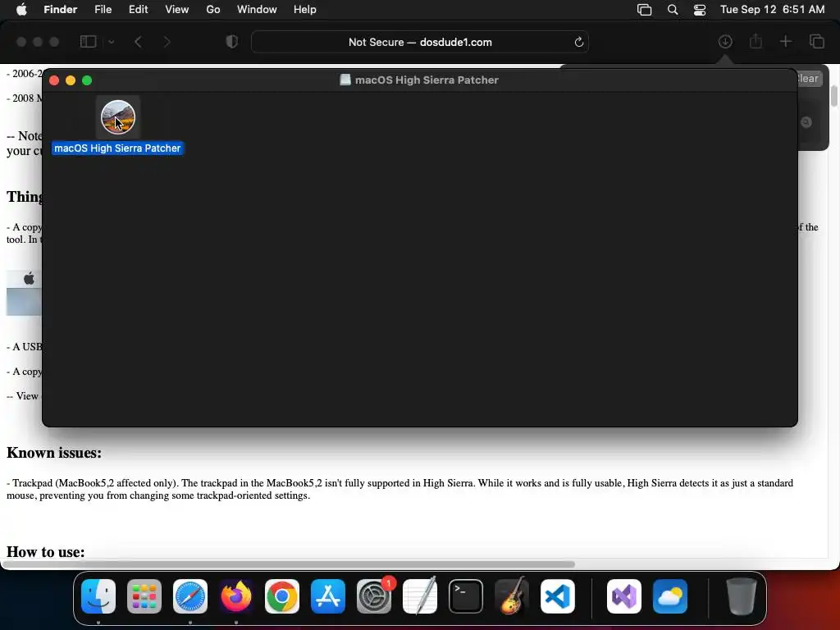Click the date and time in menu bar
The image size is (840, 630).
[772, 10]
